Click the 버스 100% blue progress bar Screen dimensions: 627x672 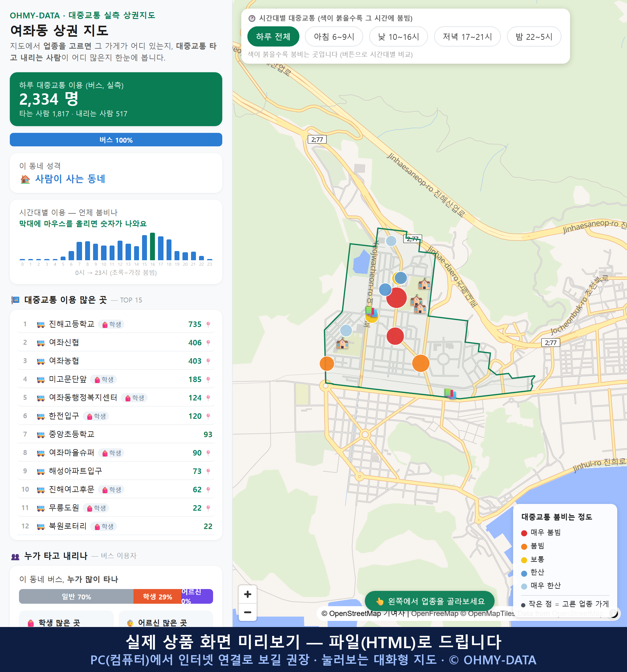tap(116, 140)
